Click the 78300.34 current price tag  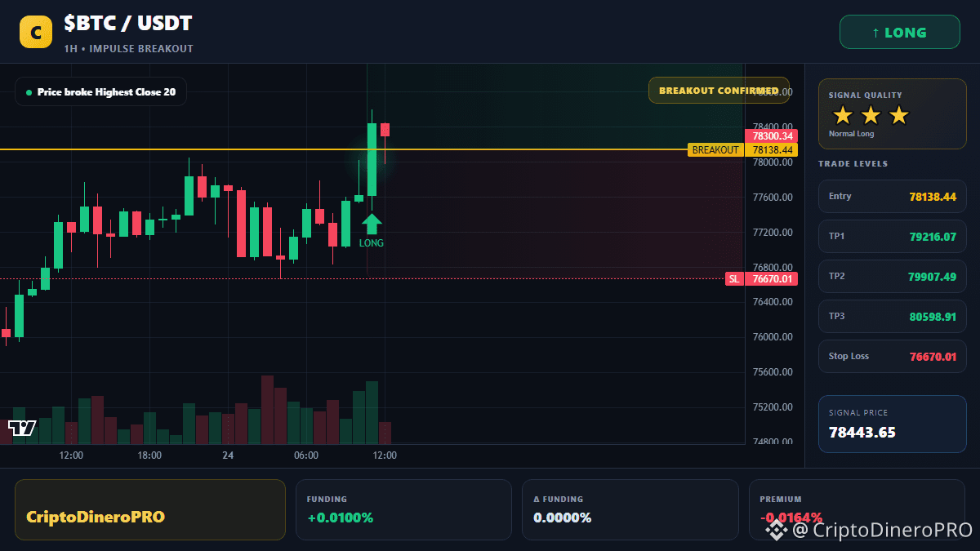point(771,136)
